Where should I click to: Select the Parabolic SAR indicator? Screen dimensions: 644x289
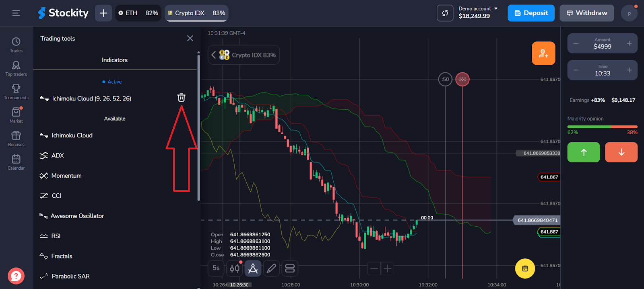[x=64, y=276]
